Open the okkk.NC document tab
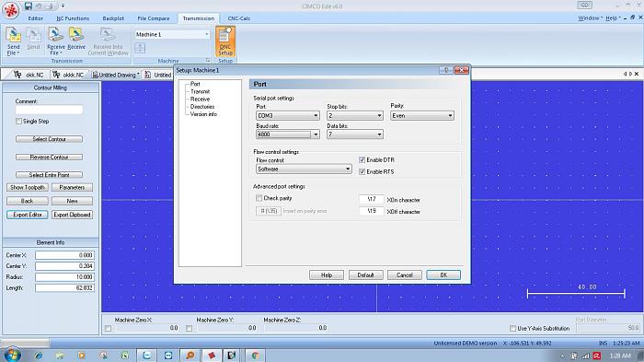 [x=68, y=75]
